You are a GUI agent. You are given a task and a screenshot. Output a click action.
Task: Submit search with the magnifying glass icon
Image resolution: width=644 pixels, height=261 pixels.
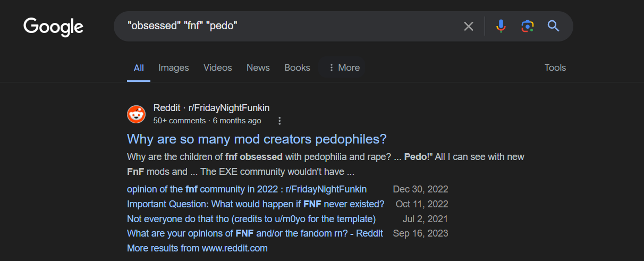(x=553, y=26)
